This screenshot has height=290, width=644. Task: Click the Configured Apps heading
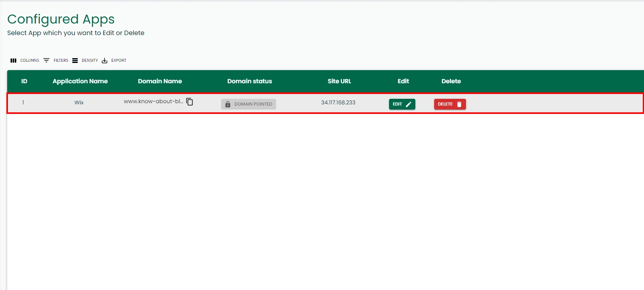click(x=61, y=20)
